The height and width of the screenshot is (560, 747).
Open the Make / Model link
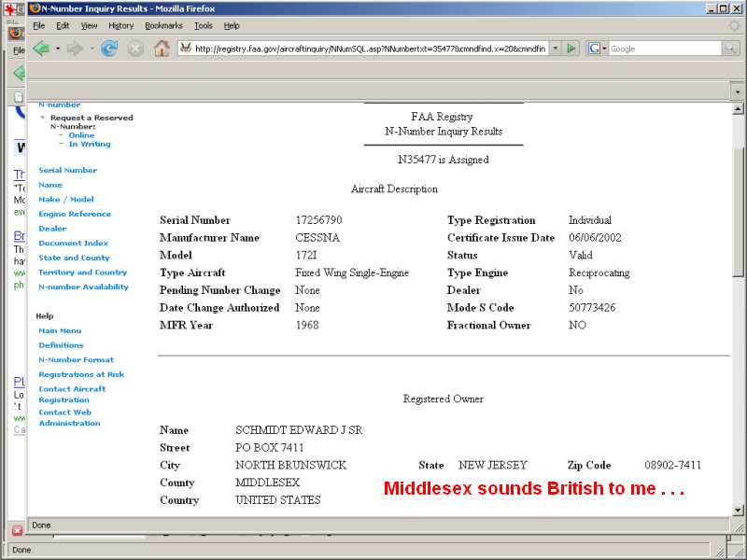pos(66,199)
